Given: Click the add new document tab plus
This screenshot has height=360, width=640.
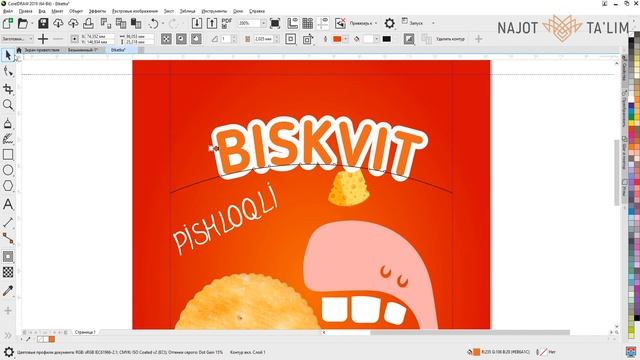Looking at the screenshot, I should tap(140, 50).
